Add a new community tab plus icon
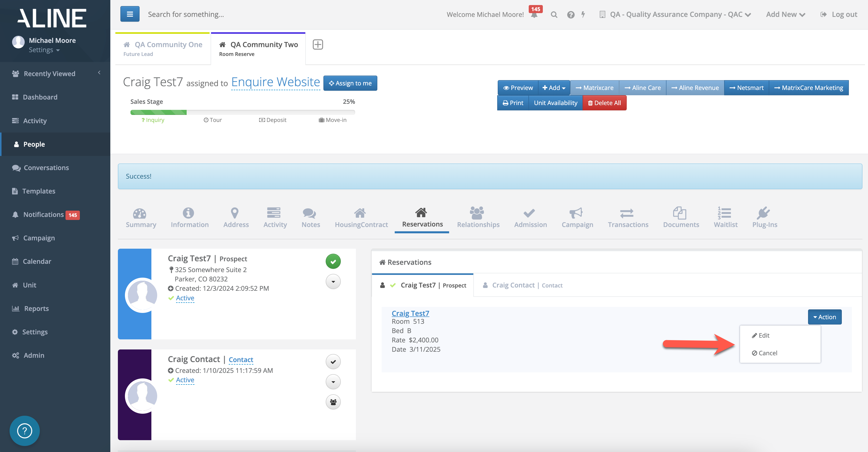868x452 pixels. point(318,45)
